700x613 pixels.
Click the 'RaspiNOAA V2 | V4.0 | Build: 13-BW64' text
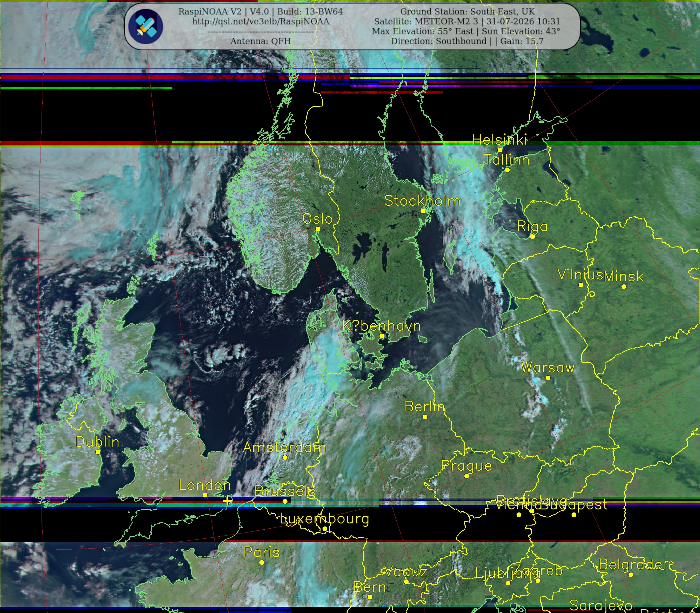tap(261, 12)
